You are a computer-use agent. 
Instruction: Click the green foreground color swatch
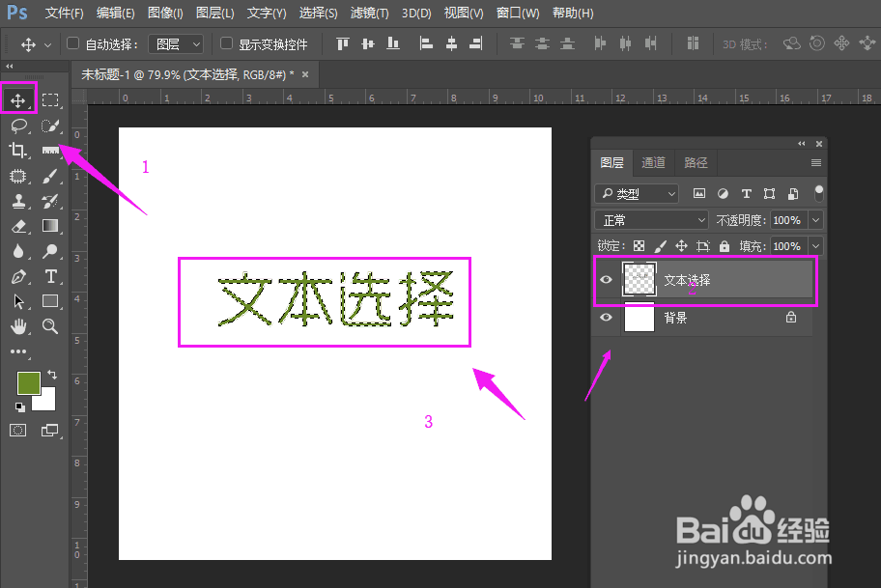click(29, 383)
